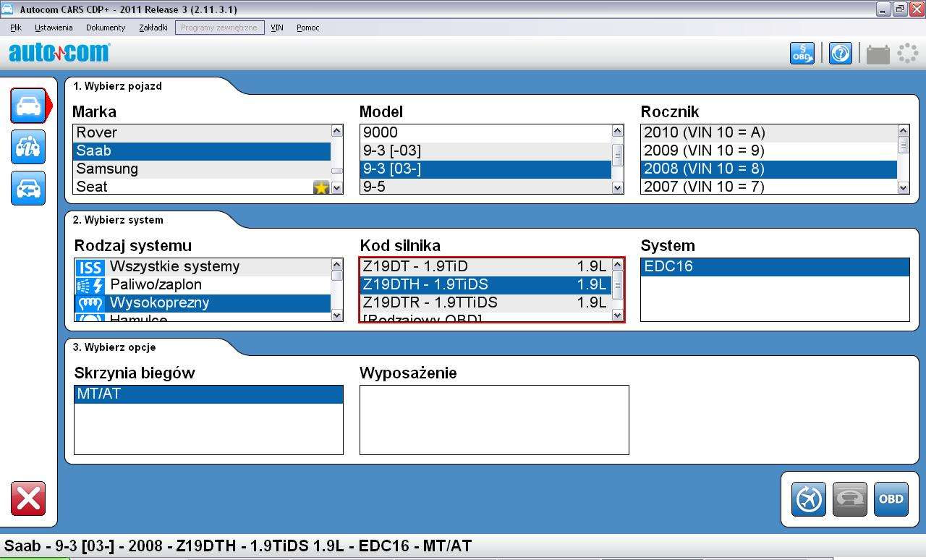Viewport: 926px width, 560px height.
Task: Select Rover in the Marka list
Action: [x=202, y=132]
